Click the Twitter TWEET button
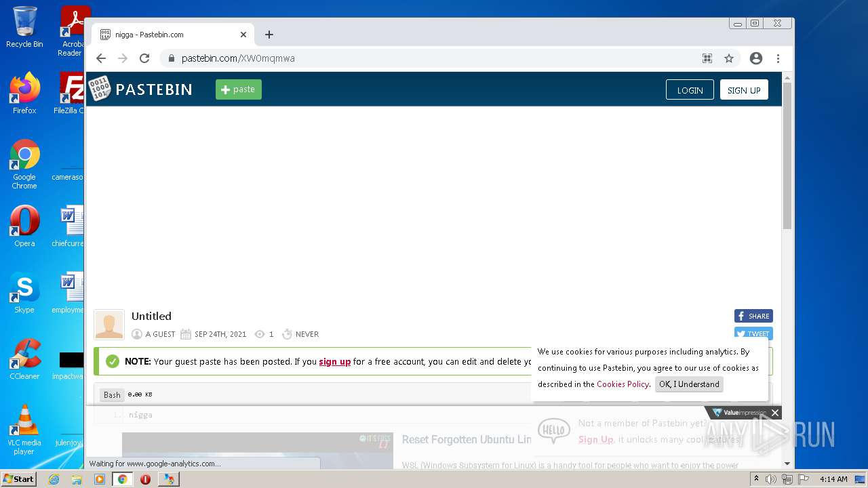 (x=753, y=333)
